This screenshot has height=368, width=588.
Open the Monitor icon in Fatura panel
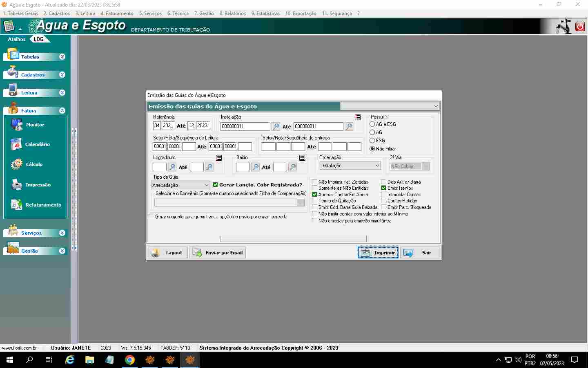tap(17, 125)
